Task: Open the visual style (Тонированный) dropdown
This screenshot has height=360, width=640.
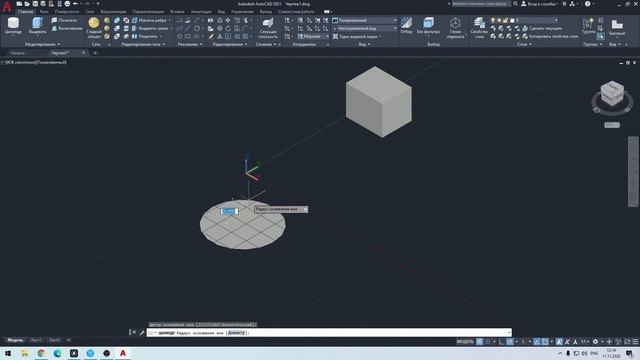Action: pos(364,20)
